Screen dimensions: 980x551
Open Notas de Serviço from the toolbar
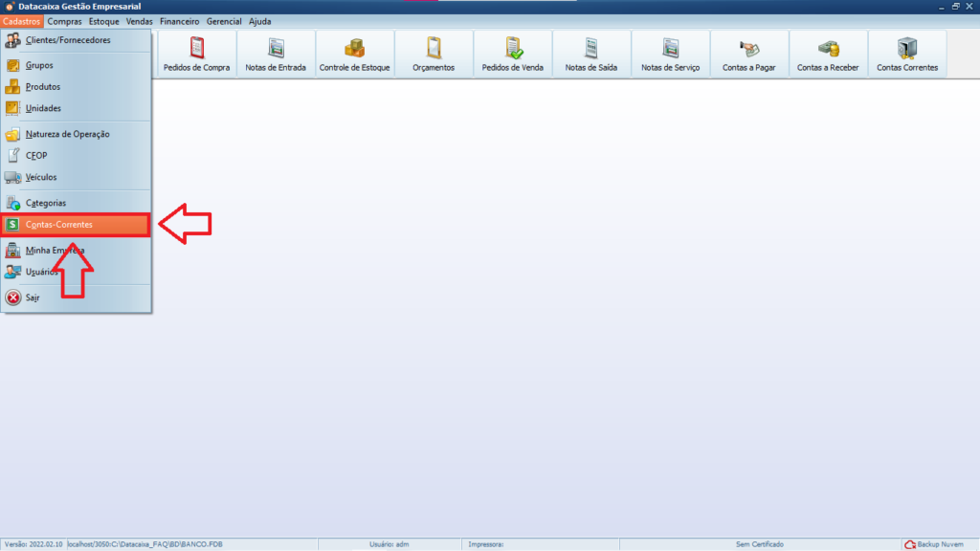coord(670,55)
